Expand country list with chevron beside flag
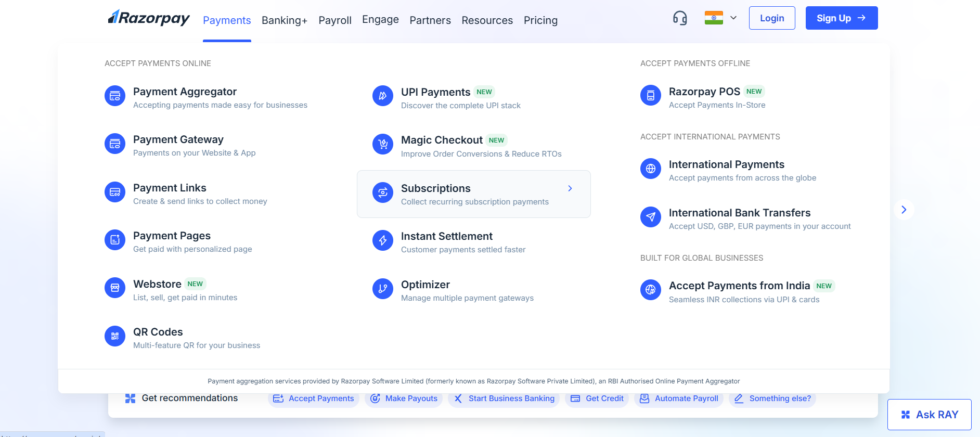The image size is (980, 437). [733, 18]
